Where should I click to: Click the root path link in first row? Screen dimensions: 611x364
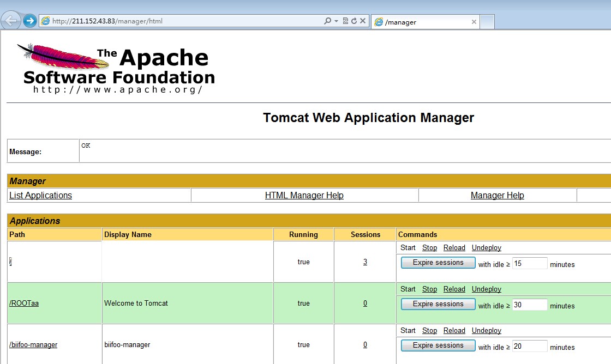click(10, 262)
